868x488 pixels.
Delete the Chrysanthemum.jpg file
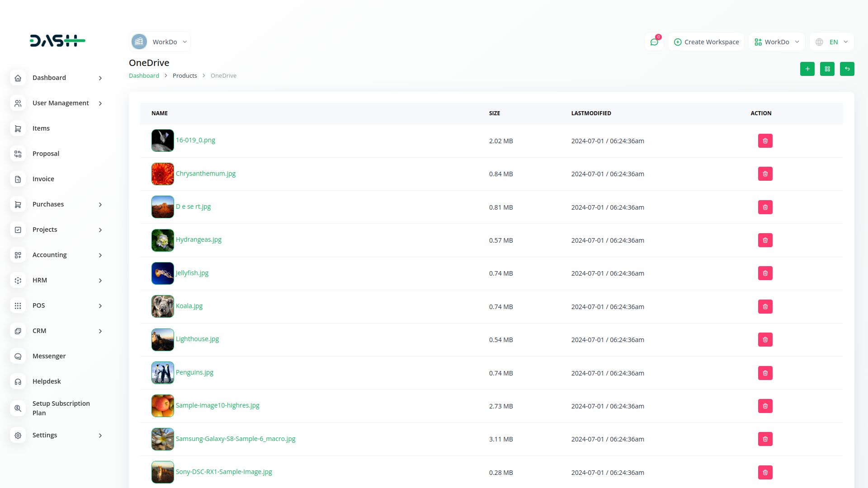[x=765, y=174]
